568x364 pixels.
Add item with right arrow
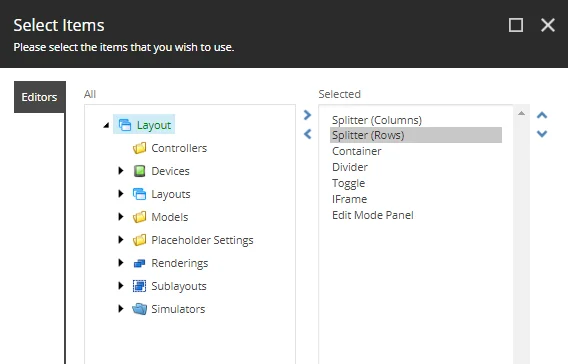pos(308,115)
